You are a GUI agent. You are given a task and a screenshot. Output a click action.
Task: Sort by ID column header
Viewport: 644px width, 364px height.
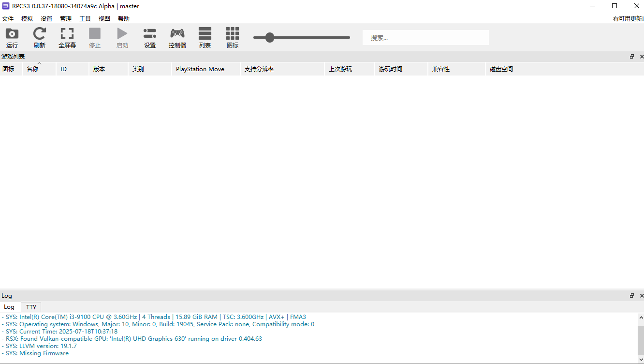coord(73,69)
